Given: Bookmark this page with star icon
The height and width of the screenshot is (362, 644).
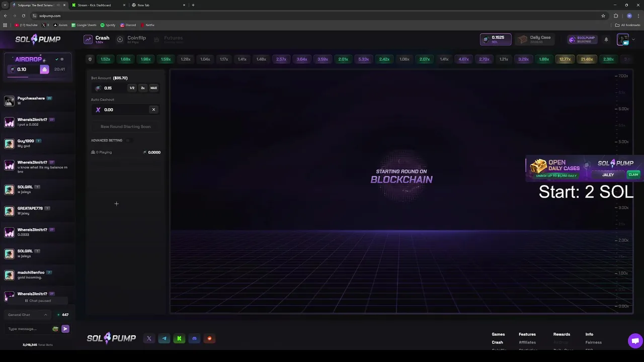Looking at the screenshot, I should [x=603, y=16].
